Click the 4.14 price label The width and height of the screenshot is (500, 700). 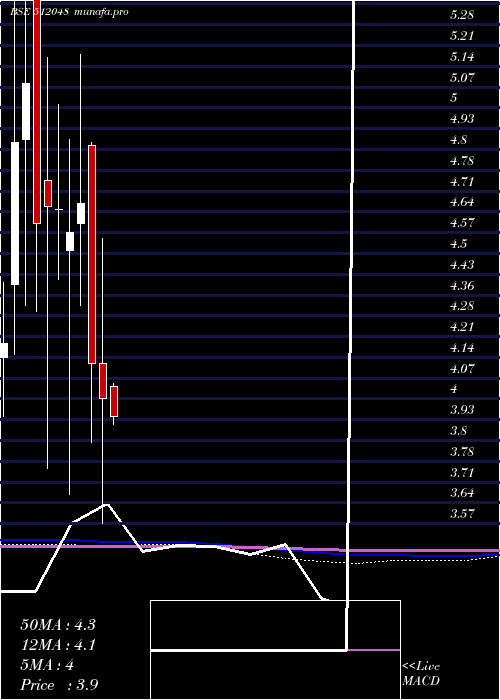tap(462, 347)
